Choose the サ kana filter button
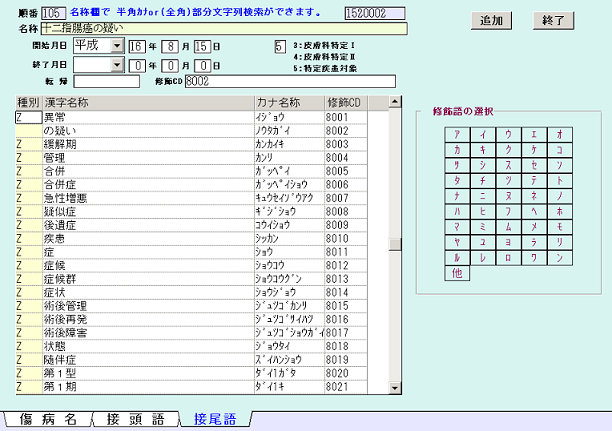The image size is (612, 431). click(x=457, y=165)
